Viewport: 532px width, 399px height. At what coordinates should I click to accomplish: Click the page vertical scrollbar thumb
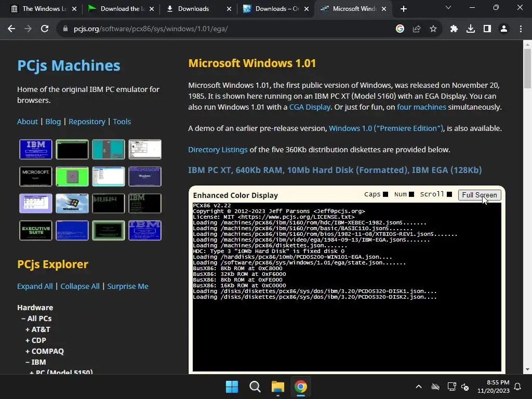point(527,68)
